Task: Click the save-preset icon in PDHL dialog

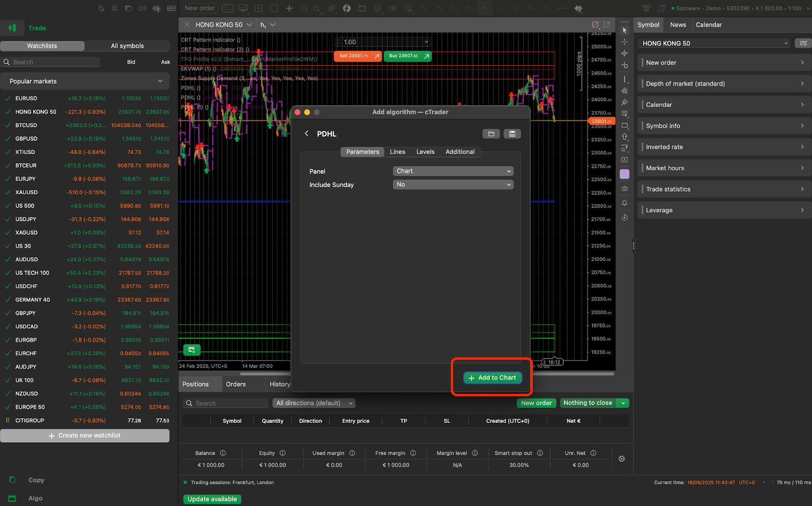Action: [512, 134]
